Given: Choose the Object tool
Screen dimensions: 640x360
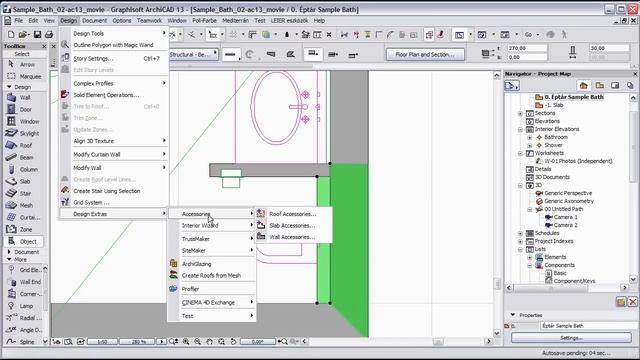Looking at the screenshot, I should 24,242.
